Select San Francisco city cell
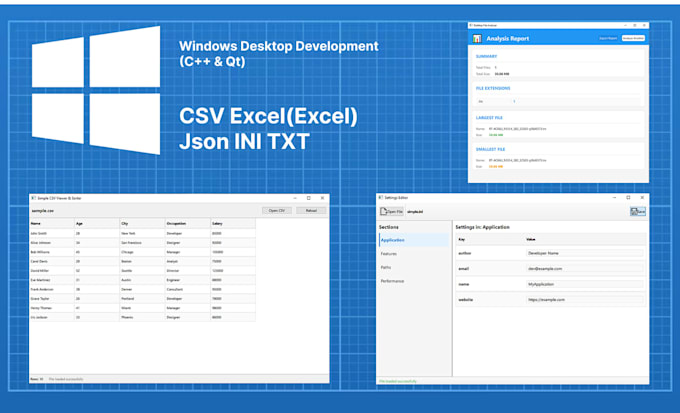The height and width of the screenshot is (413, 680). click(x=142, y=243)
